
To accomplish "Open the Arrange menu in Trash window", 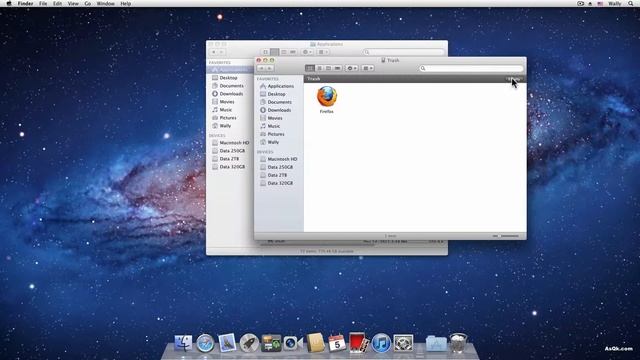I will [368, 68].
